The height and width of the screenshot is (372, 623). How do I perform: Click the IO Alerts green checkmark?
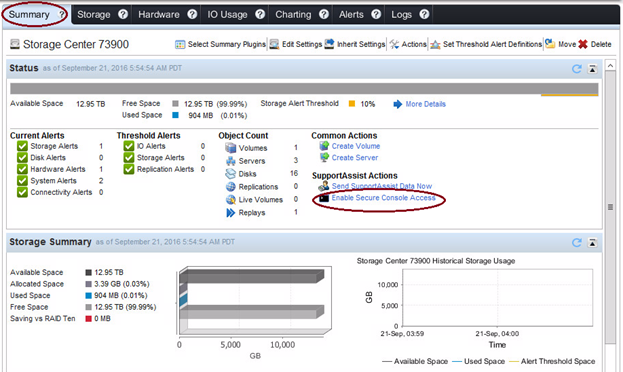[x=129, y=146]
